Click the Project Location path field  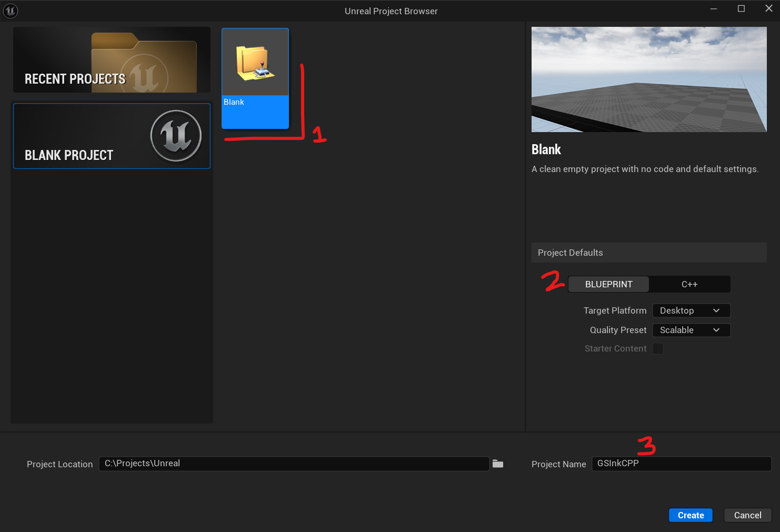[294, 464]
